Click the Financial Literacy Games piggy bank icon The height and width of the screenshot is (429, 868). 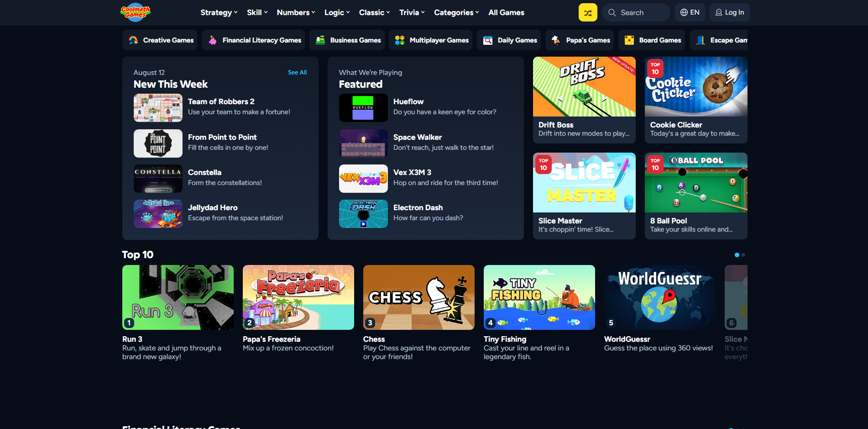coord(213,40)
